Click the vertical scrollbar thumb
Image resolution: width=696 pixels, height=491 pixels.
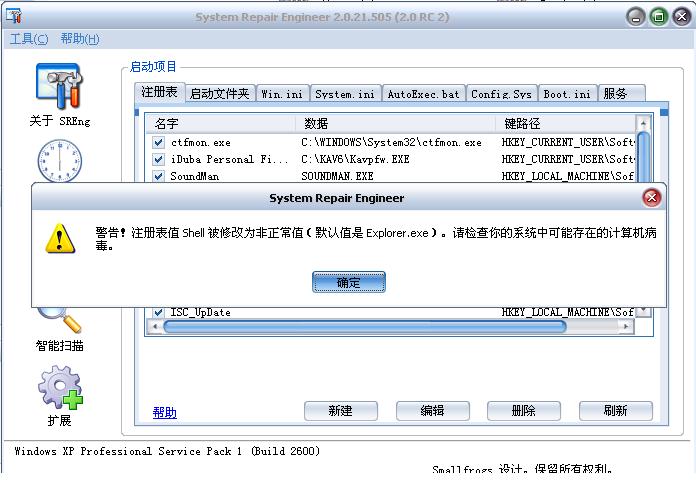pos(643,157)
